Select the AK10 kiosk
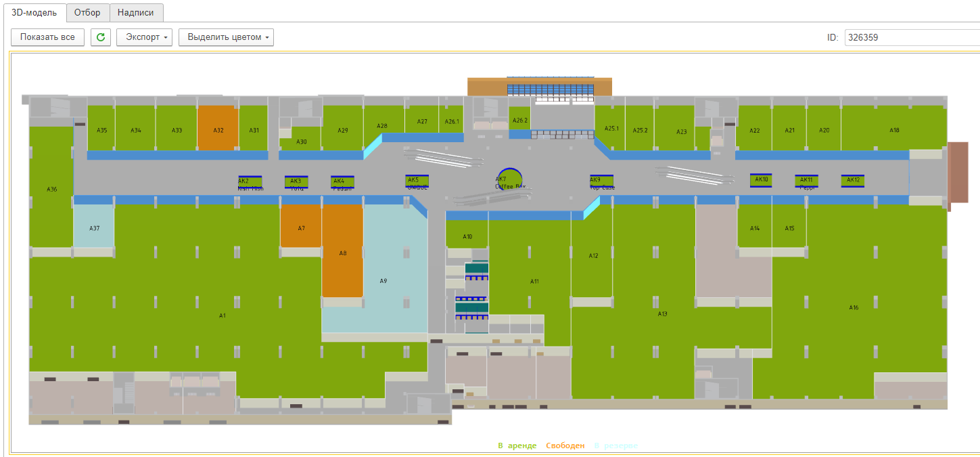Screen dimensions: 980x457 click(x=761, y=180)
